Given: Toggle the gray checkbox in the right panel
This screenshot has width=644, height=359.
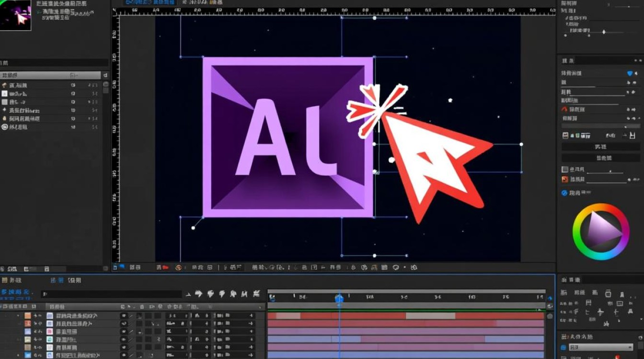Looking at the screenshot, I should (564, 169).
